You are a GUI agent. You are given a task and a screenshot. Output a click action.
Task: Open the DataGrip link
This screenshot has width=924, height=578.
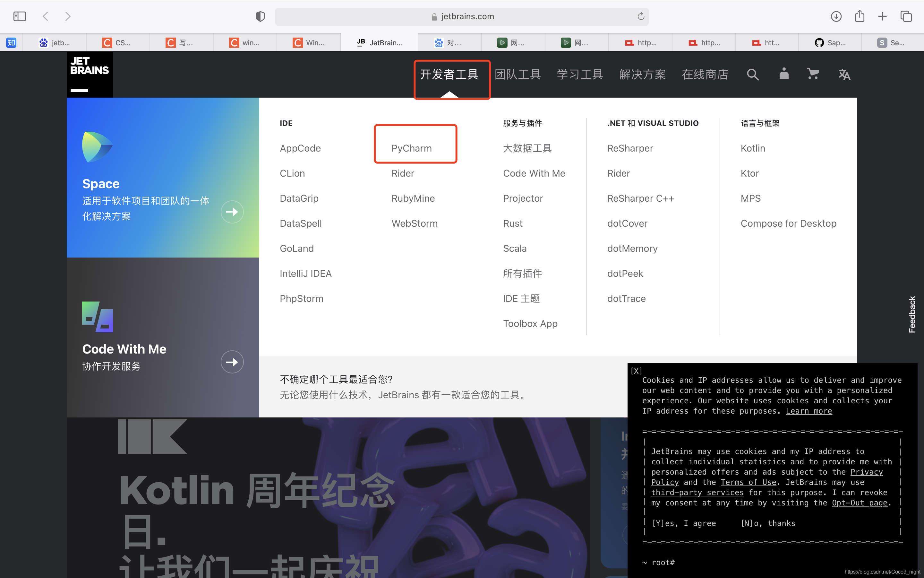(299, 198)
